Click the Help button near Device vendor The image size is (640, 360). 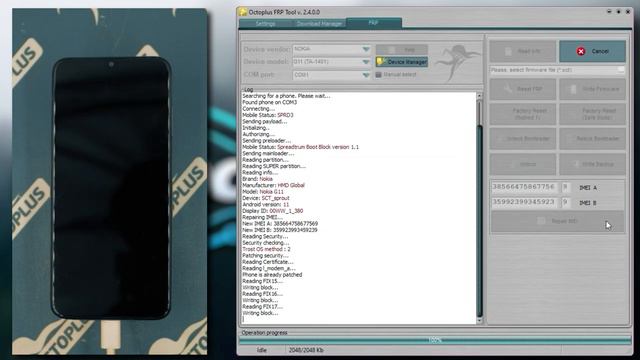[x=402, y=49]
